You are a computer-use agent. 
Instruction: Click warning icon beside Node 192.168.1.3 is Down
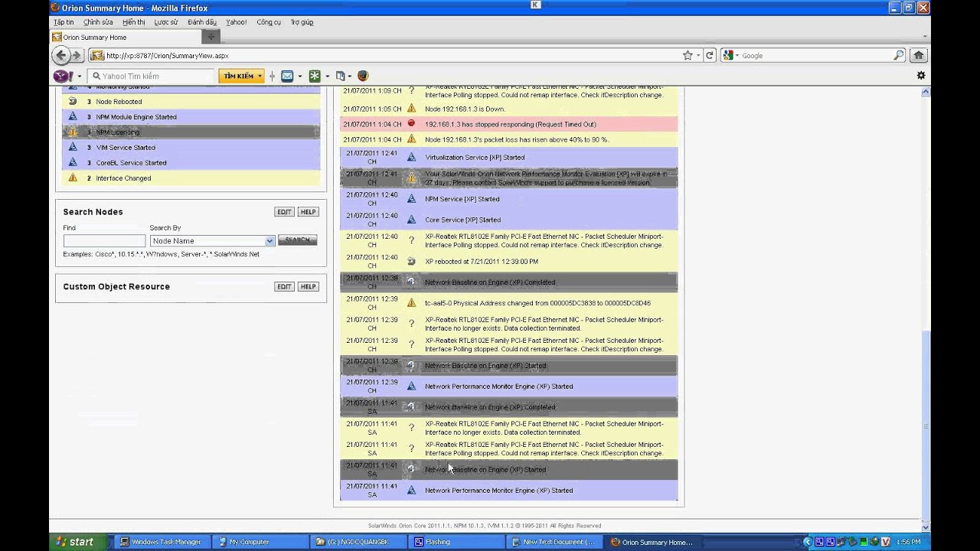pos(411,109)
